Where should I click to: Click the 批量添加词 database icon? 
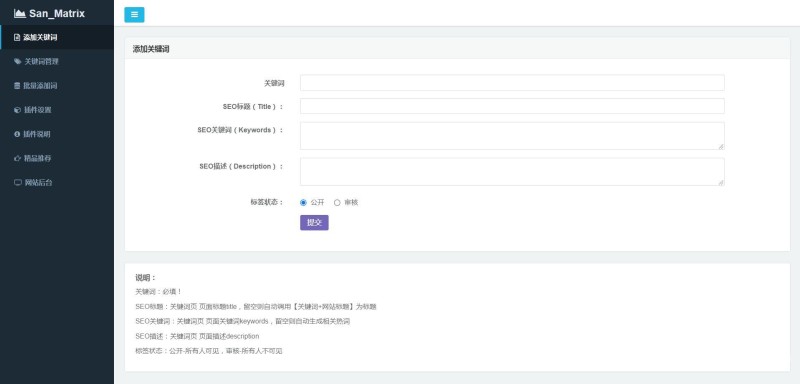[x=17, y=86]
